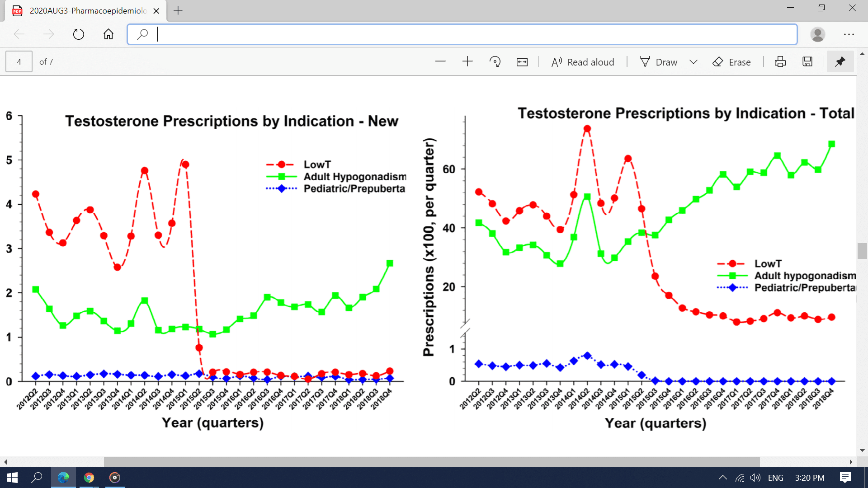Zoom out of the PDF

(x=440, y=62)
